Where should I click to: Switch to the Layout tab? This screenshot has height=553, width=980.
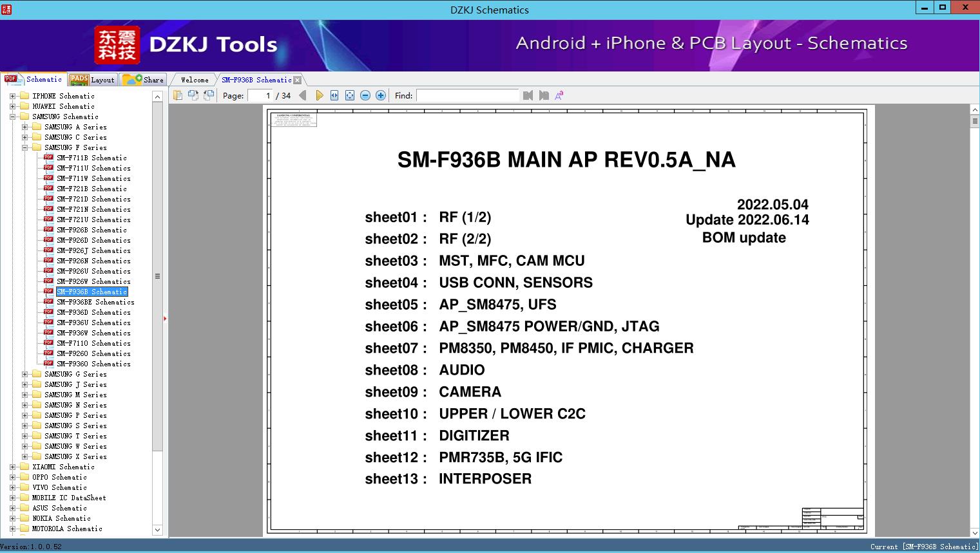point(92,80)
